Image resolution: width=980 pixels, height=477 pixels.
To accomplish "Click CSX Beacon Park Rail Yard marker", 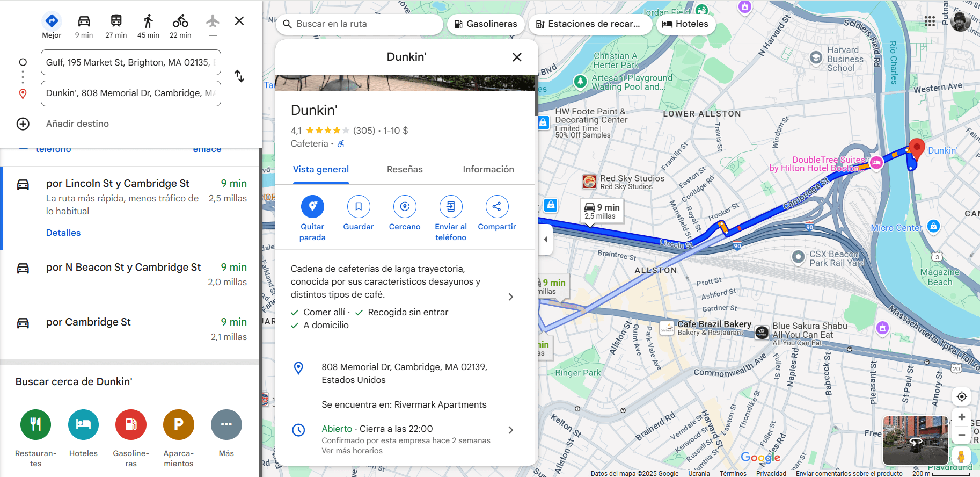I will (799, 257).
